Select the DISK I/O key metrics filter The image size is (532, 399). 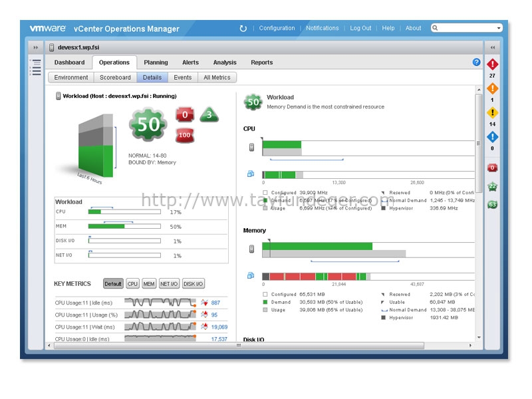(x=194, y=284)
